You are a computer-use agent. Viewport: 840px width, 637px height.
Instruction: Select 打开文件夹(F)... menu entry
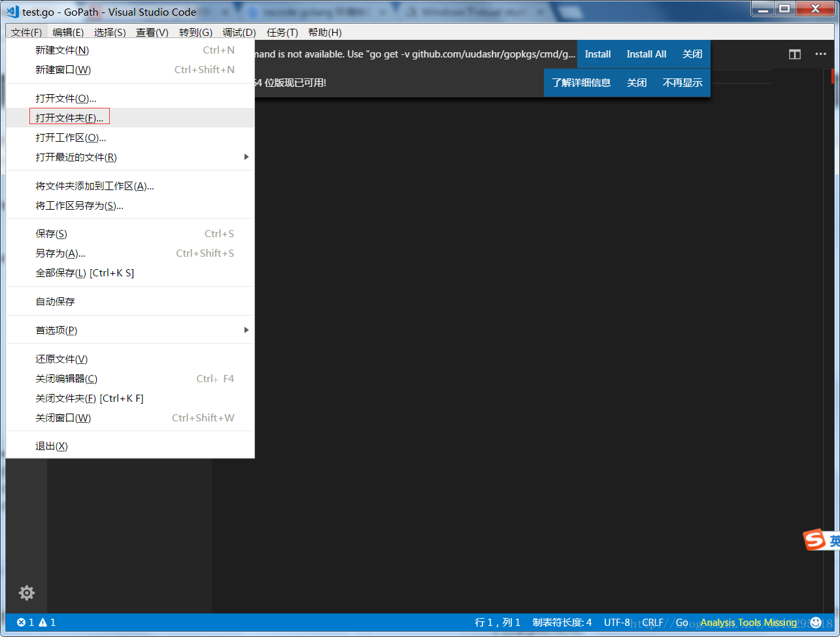coord(130,118)
